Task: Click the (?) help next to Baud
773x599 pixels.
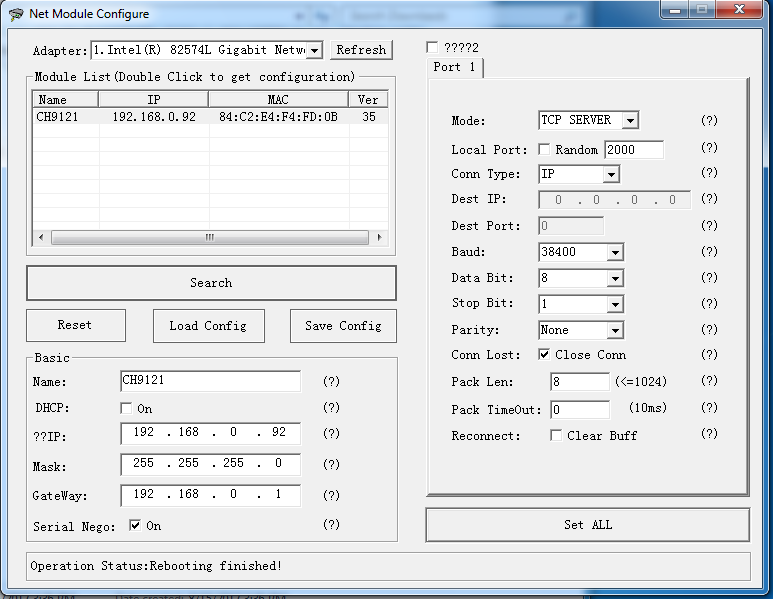Action: pos(709,251)
